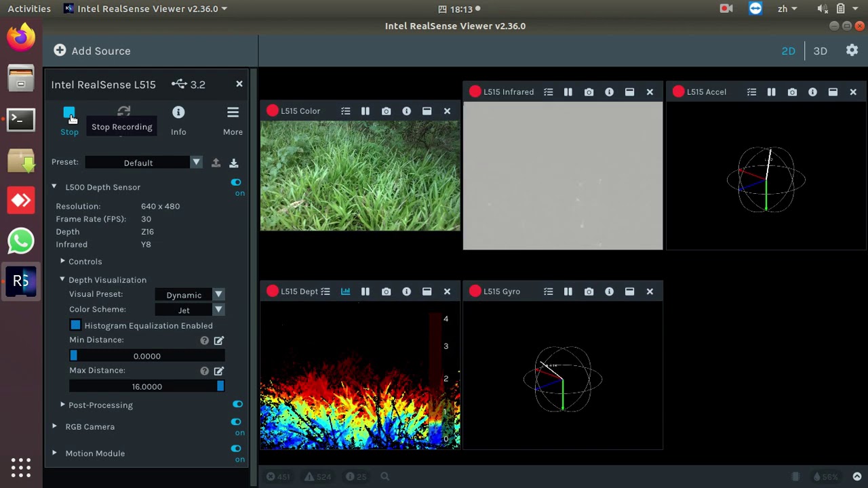Show help for Min Distance
Viewport: 868px width, 488px height.
pos(204,340)
